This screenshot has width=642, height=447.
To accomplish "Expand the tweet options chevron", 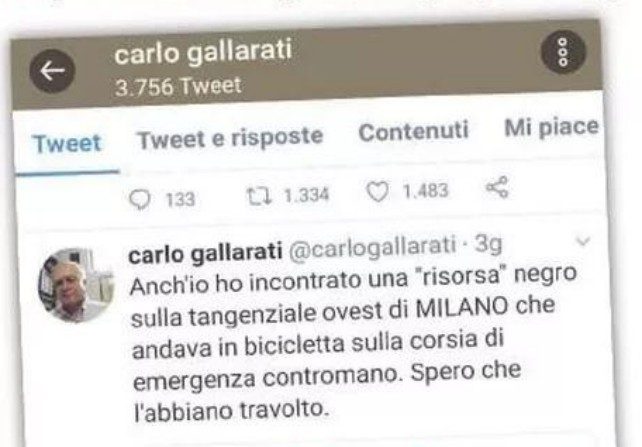I will pos(583,241).
